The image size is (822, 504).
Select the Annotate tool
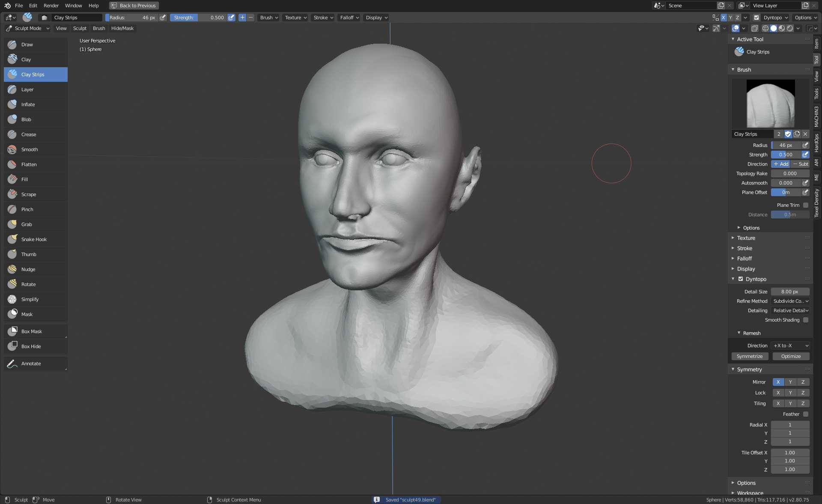[31, 364]
